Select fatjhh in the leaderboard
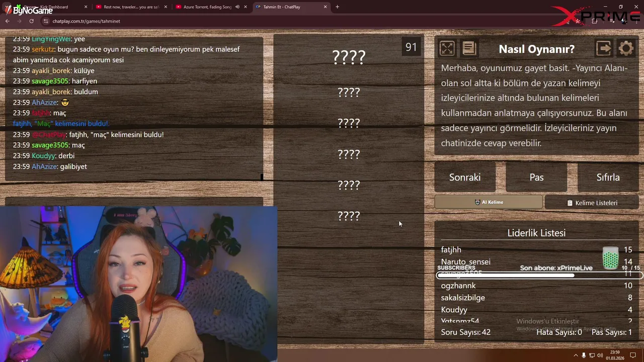 pyautogui.click(x=451, y=249)
